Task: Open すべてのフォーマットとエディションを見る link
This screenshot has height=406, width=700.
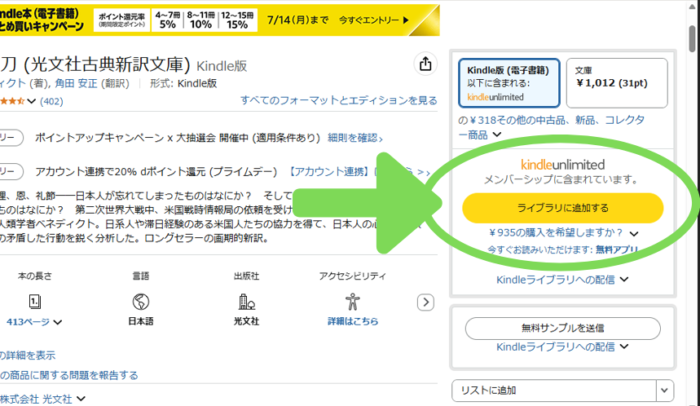Action: 339,100
